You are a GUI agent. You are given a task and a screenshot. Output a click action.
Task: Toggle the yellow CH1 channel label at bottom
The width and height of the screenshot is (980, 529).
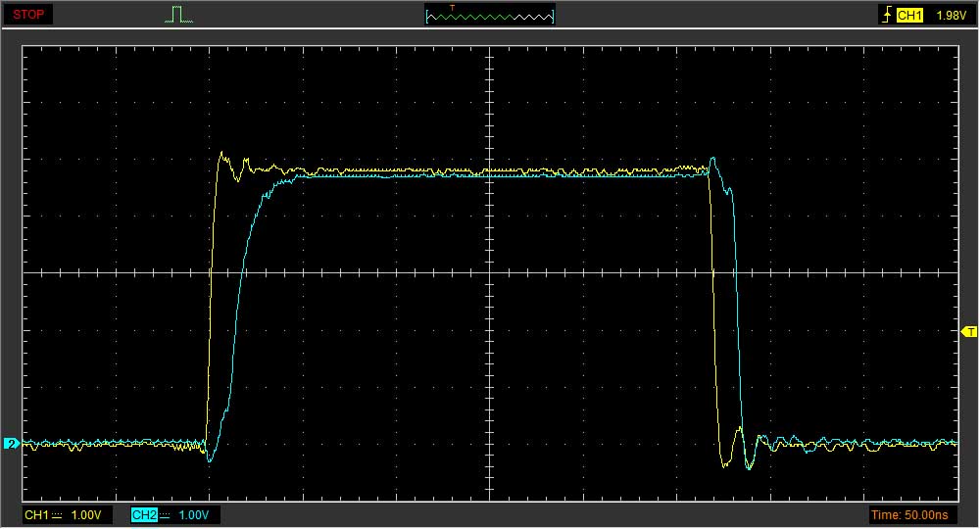pos(35,514)
